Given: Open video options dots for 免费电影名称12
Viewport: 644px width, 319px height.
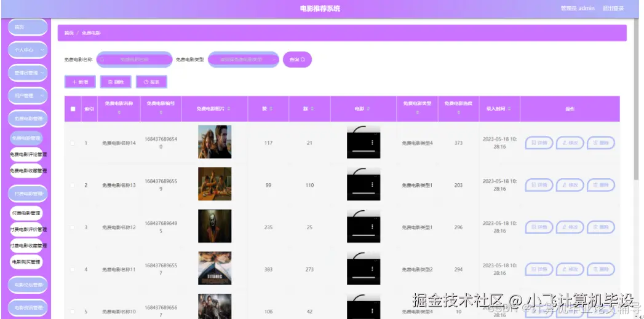Looking at the screenshot, I should click(x=373, y=227).
